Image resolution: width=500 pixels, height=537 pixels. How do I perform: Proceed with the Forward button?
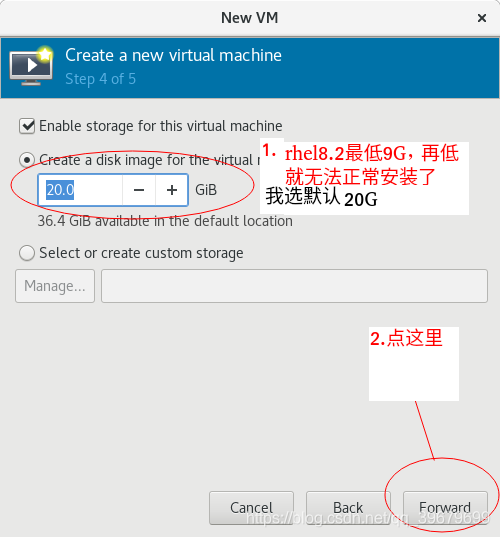tap(445, 508)
